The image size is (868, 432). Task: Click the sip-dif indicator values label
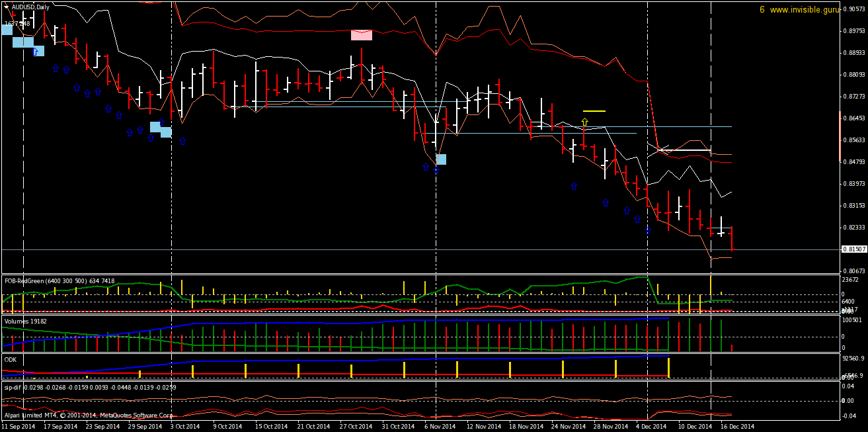91,386
